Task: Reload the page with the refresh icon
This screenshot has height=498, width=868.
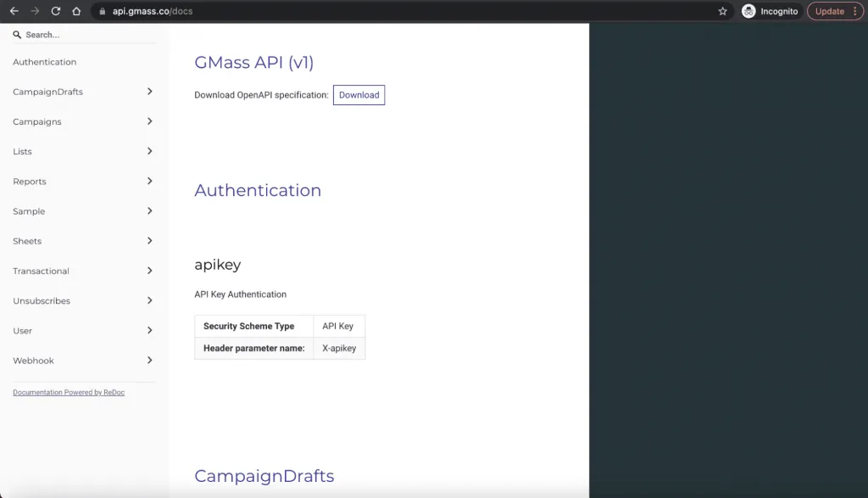Action: coord(55,11)
